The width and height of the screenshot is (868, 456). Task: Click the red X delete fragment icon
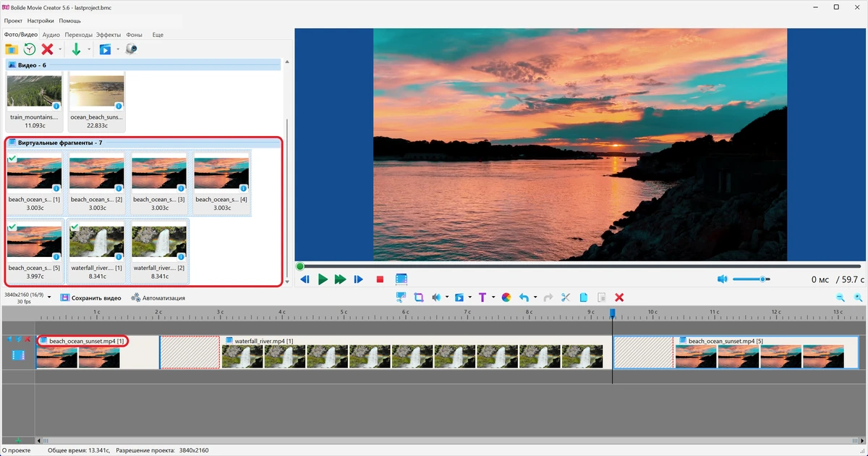point(619,297)
